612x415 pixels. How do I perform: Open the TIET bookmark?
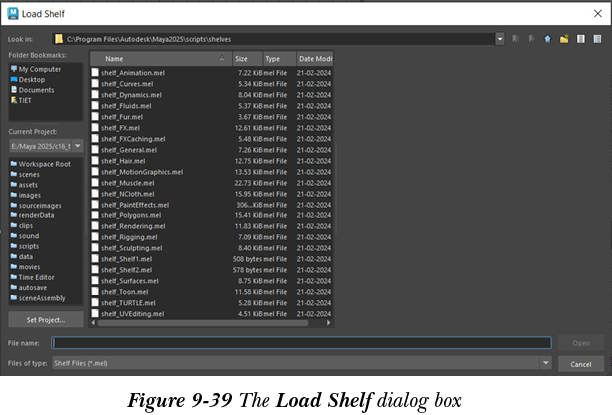[x=26, y=100]
